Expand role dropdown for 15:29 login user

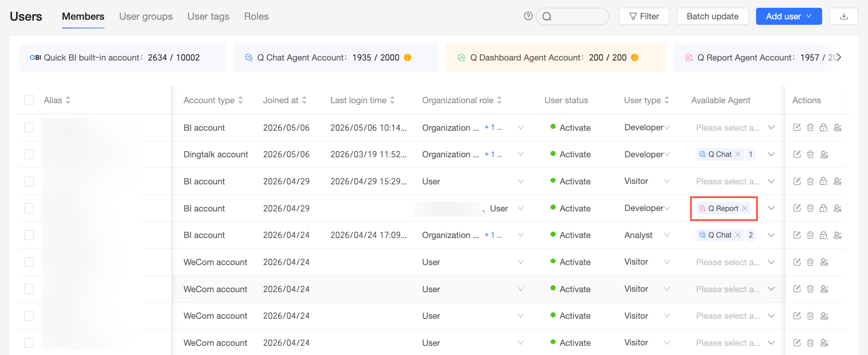[521, 181]
